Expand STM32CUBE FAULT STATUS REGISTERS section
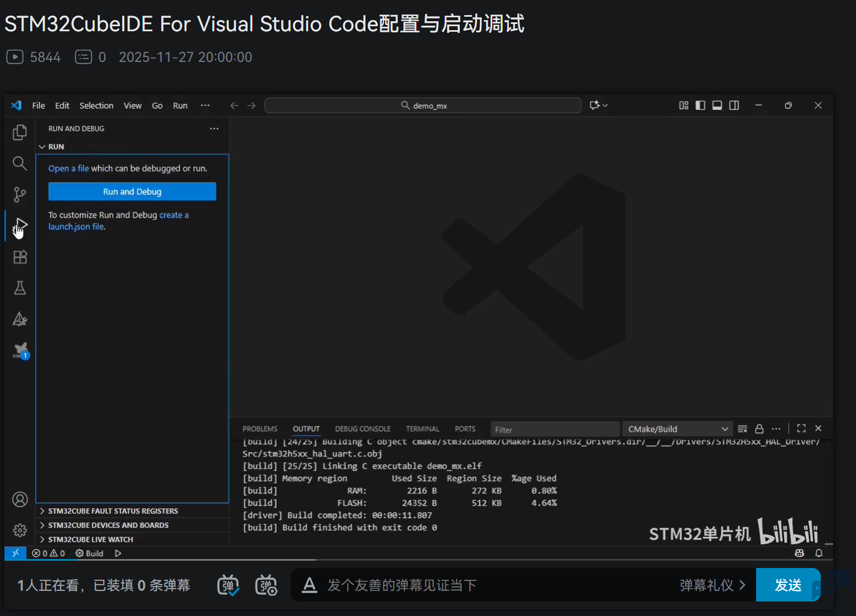 (133, 511)
